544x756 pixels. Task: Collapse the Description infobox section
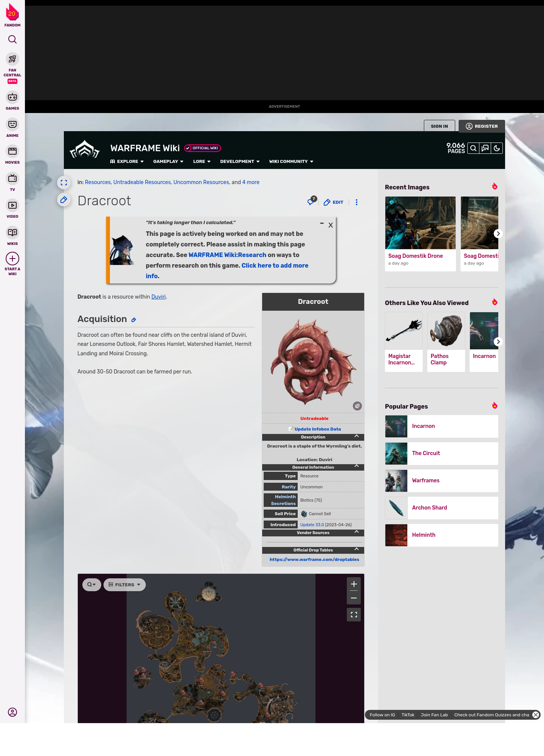357,436
